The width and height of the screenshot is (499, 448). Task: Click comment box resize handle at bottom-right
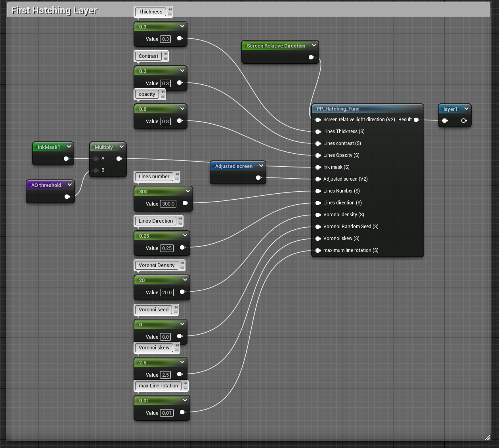pos(488,437)
